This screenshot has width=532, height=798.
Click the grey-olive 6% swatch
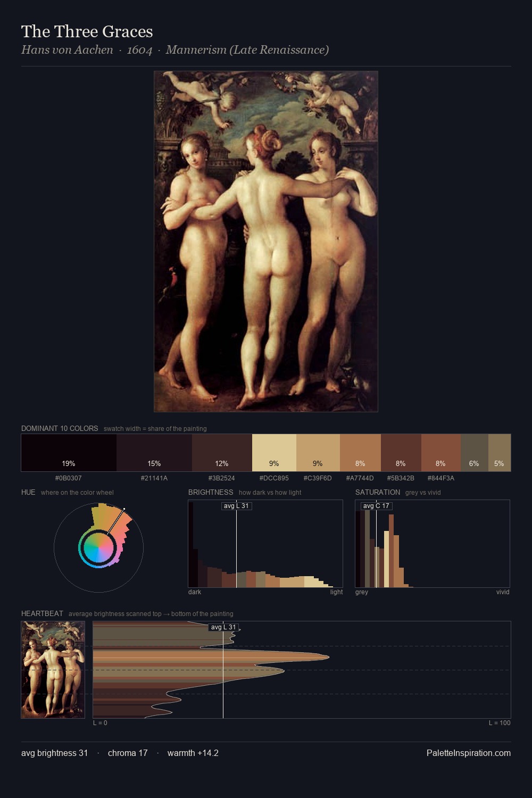pyautogui.click(x=474, y=453)
